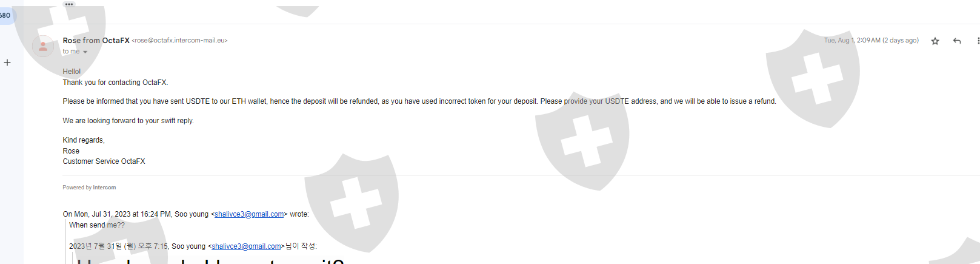The width and height of the screenshot is (980, 264).
Task: Click shalivce3@gmail.com link after "Soo young" wrote line
Action: [x=249, y=214]
